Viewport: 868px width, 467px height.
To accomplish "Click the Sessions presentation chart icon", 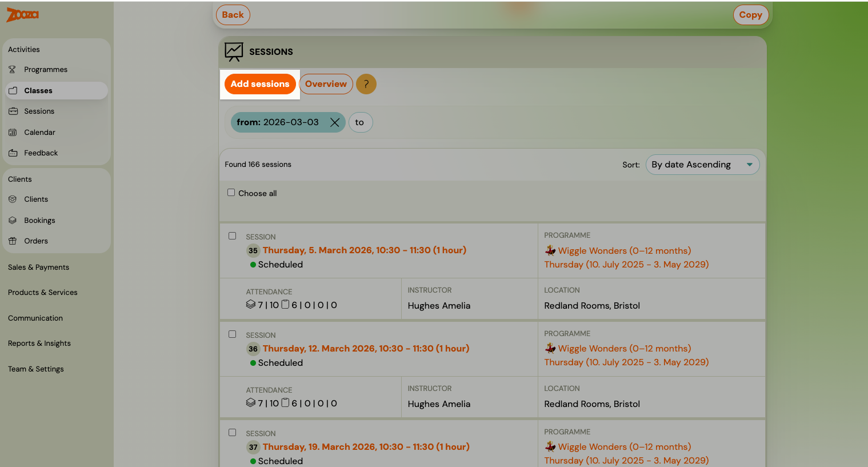I will pos(234,52).
